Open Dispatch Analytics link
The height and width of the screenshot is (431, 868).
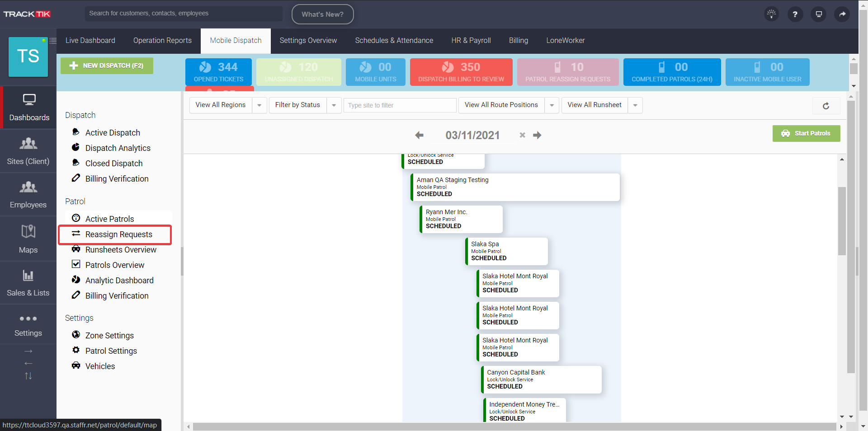(118, 148)
